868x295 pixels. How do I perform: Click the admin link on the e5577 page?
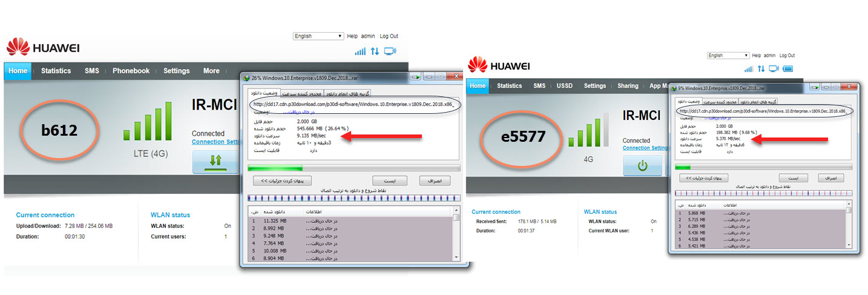click(769, 55)
